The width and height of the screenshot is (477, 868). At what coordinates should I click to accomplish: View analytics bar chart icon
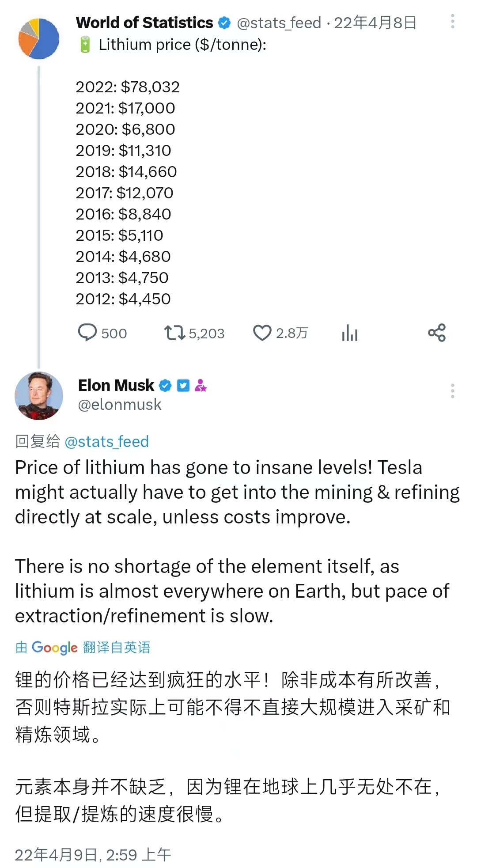pos(349,333)
